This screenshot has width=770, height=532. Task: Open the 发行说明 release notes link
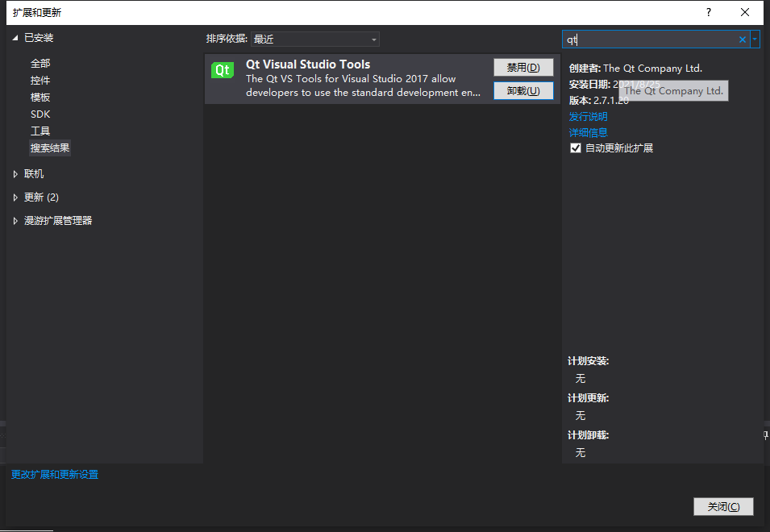point(588,116)
